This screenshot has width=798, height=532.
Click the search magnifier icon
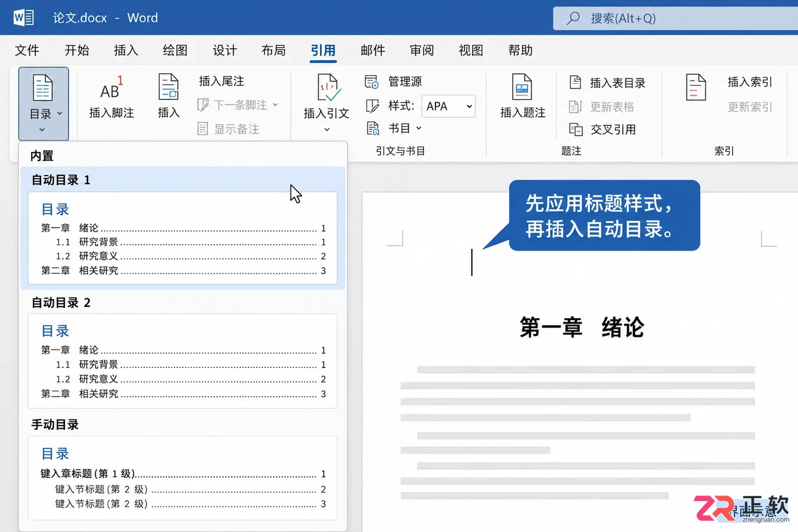(x=573, y=18)
